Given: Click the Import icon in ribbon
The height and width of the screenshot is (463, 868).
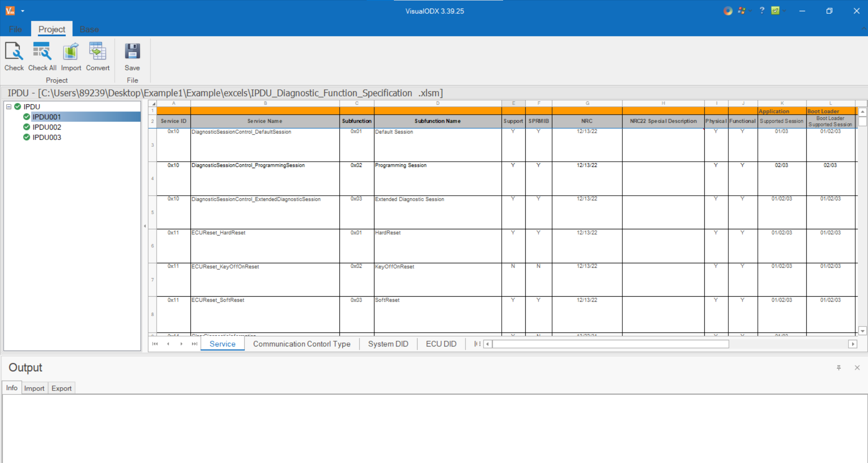Looking at the screenshot, I should pos(71,51).
